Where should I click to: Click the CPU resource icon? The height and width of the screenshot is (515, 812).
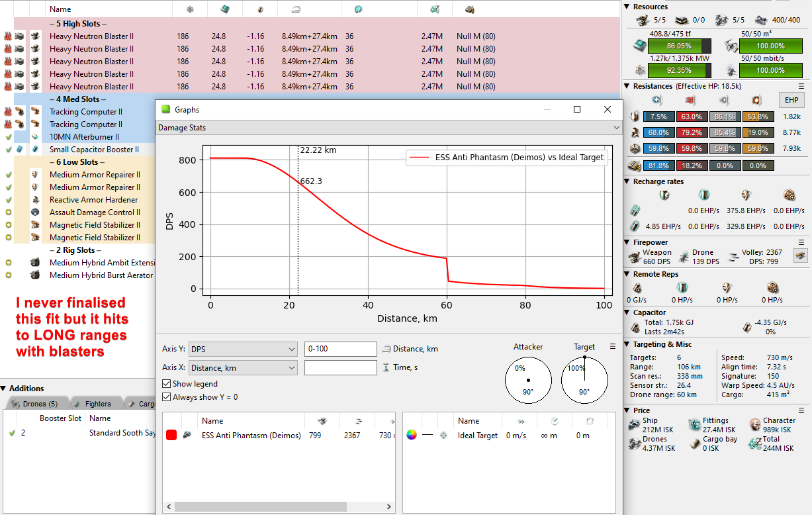639,46
